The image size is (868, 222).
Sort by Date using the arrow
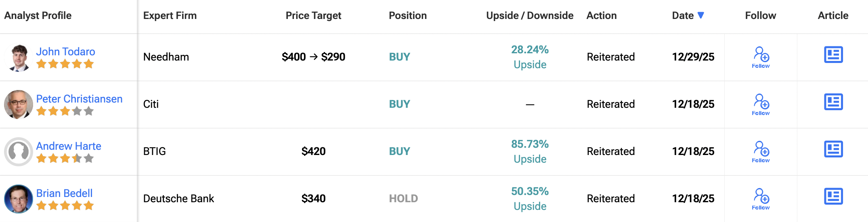point(701,15)
